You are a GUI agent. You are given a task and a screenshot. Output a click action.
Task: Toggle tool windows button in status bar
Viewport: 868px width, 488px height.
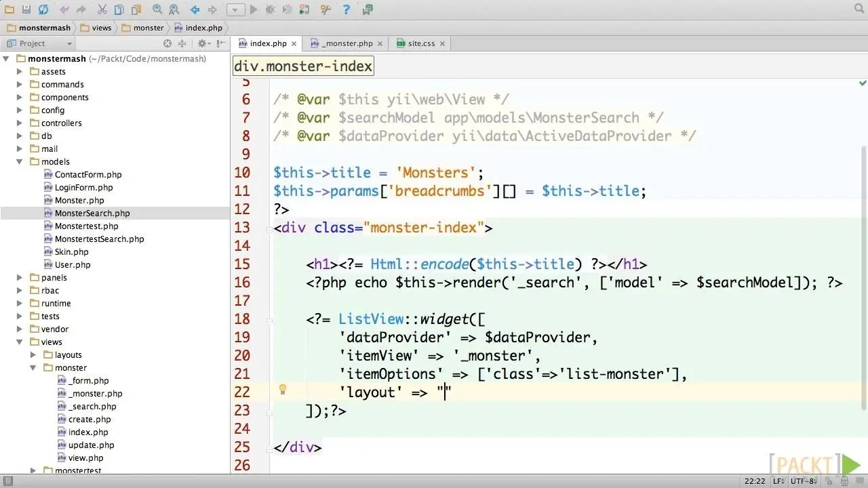coord(7,481)
